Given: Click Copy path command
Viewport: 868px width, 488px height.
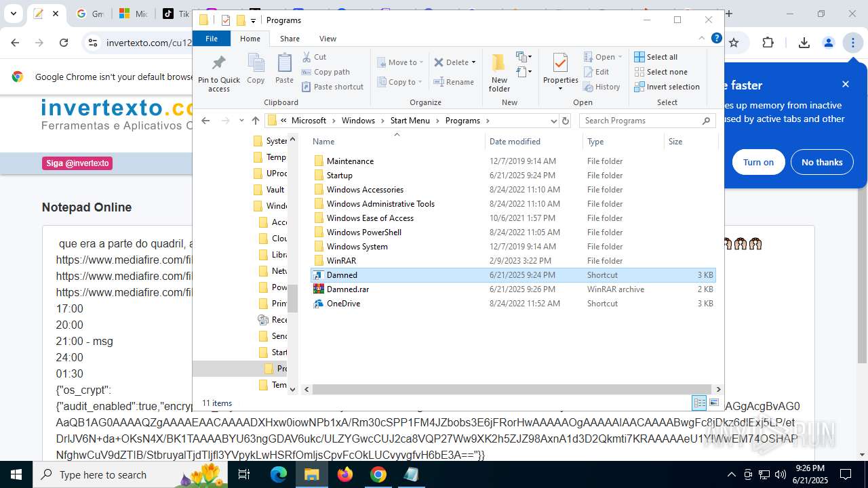Looking at the screenshot, I should click(x=325, y=72).
